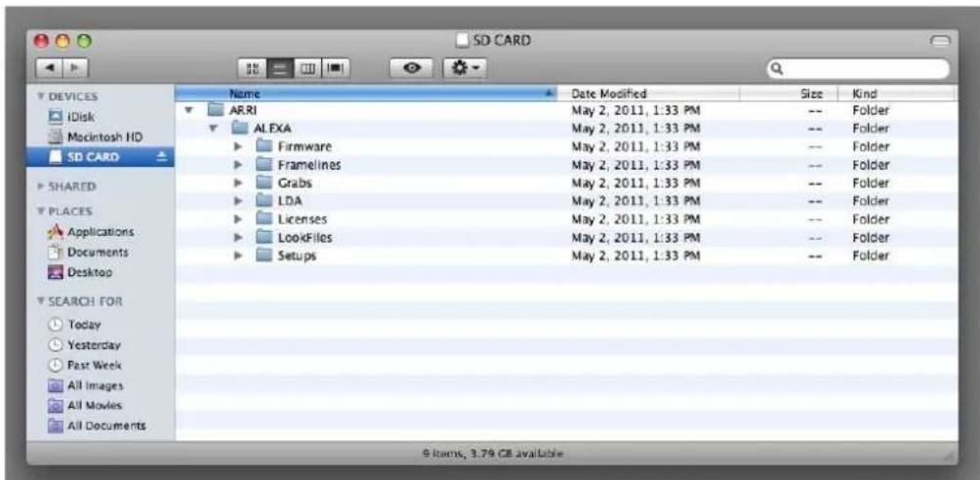Expand the Licenses folder
980x480 pixels.
pos(237,220)
